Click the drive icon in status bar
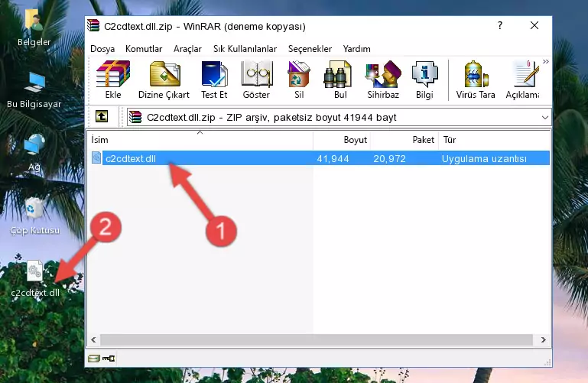This screenshot has height=383, width=588. (x=94, y=359)
